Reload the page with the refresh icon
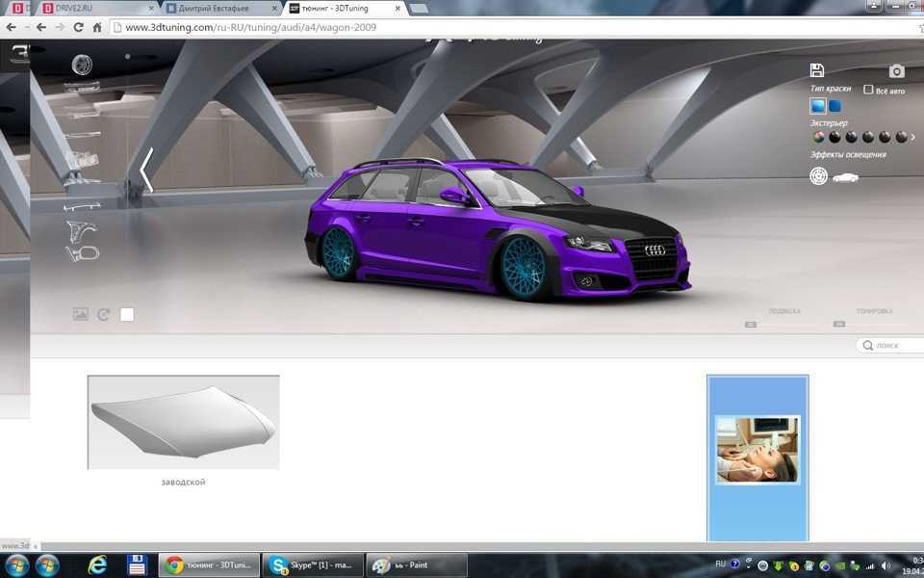The image size is (924, 578). coord(78,27)
